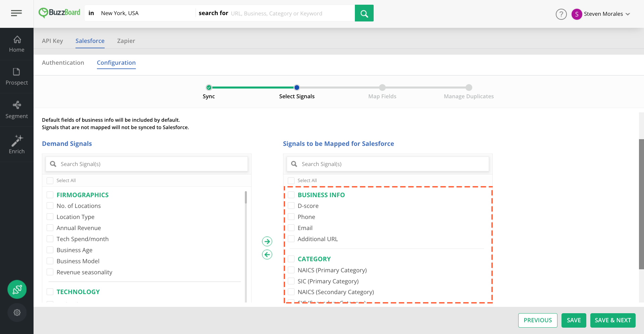Click the BuzzBoard logo
644x334 pixels.
coord(59,13)
